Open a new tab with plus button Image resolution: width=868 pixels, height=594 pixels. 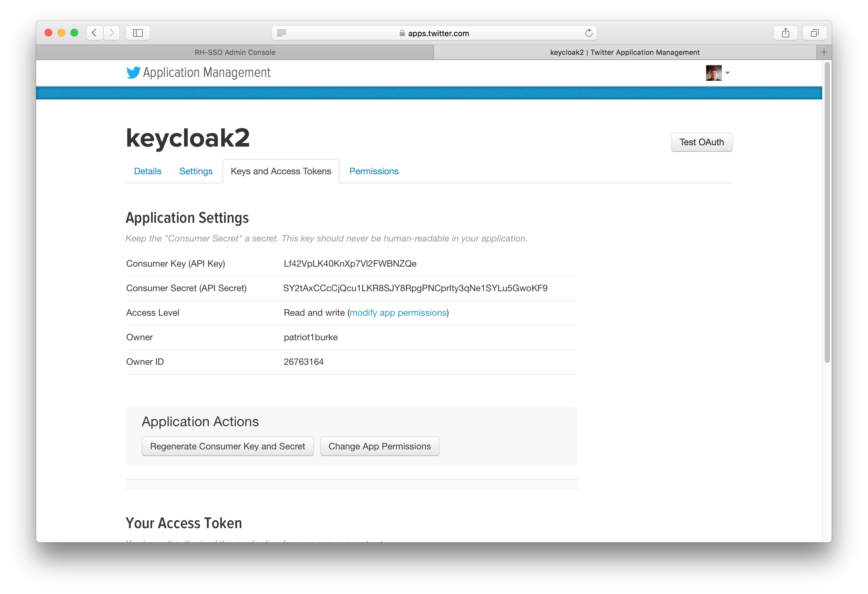[x=824, y=52]
